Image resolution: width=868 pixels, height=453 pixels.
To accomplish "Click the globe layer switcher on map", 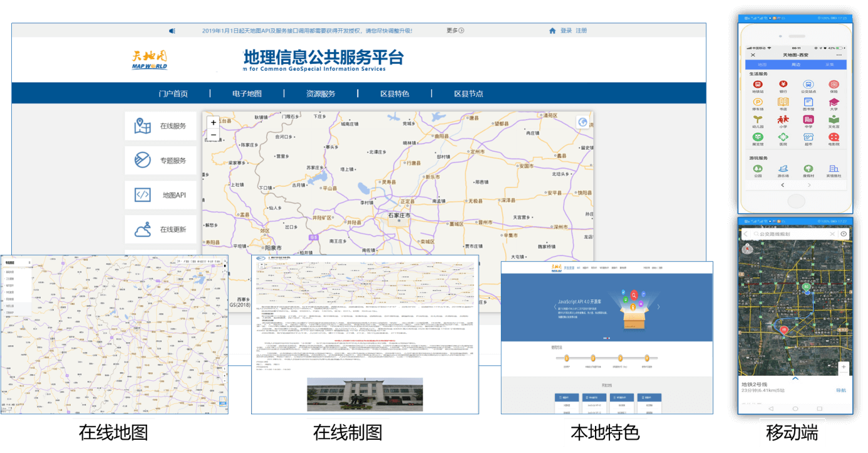I will [x=582, y=122].
